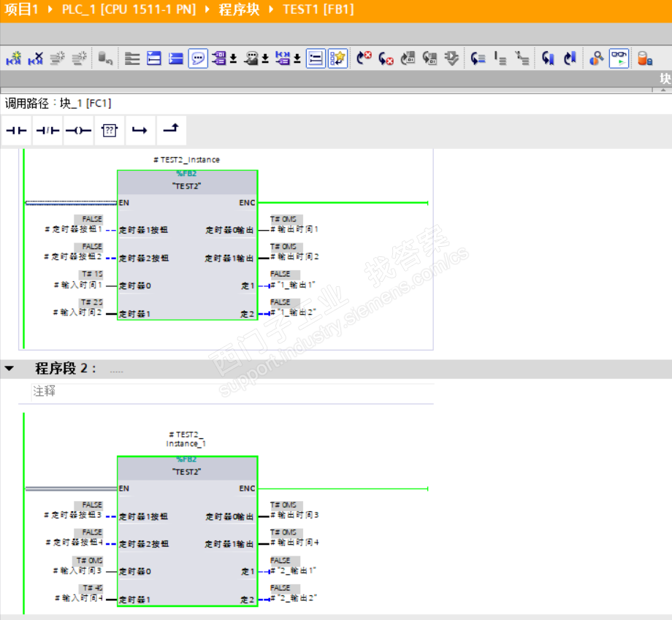Viewport: 672px width, 620px height.
Task: Collapse 程序段 2 network
Action: click(x=9, y=368)
